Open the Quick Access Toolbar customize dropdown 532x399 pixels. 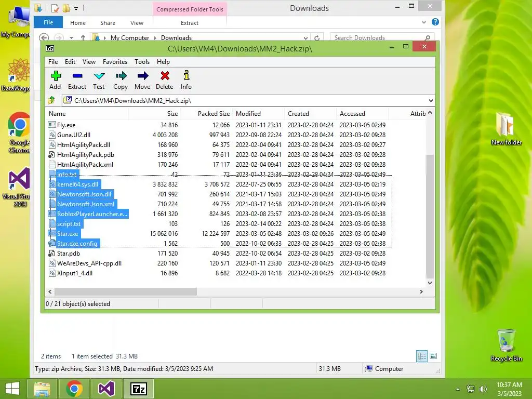[x=76, y=8]
